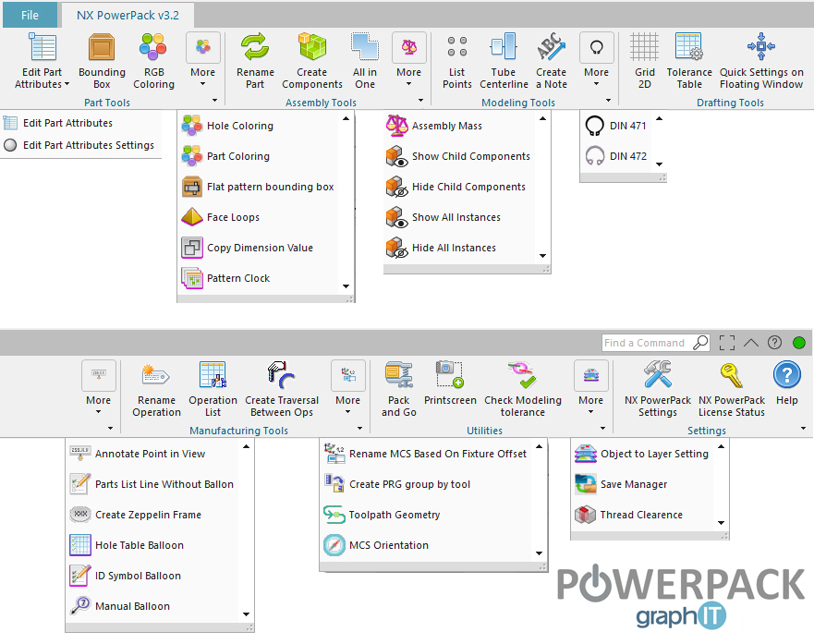Viewport: 814px width, 644px height.
Task: Open Drafting More dropdown with annotation icon
Action: pos(99,388)
